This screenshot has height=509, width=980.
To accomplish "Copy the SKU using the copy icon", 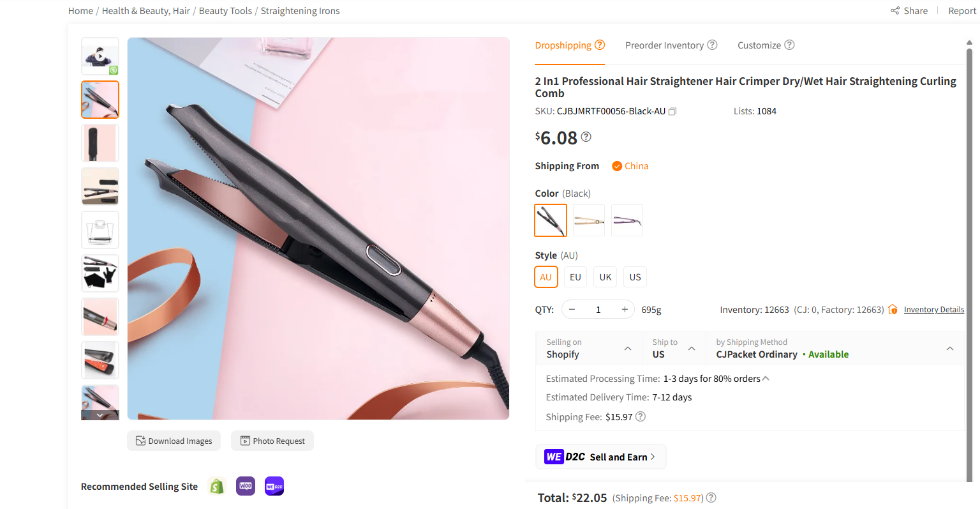I will tap(672, 111).
